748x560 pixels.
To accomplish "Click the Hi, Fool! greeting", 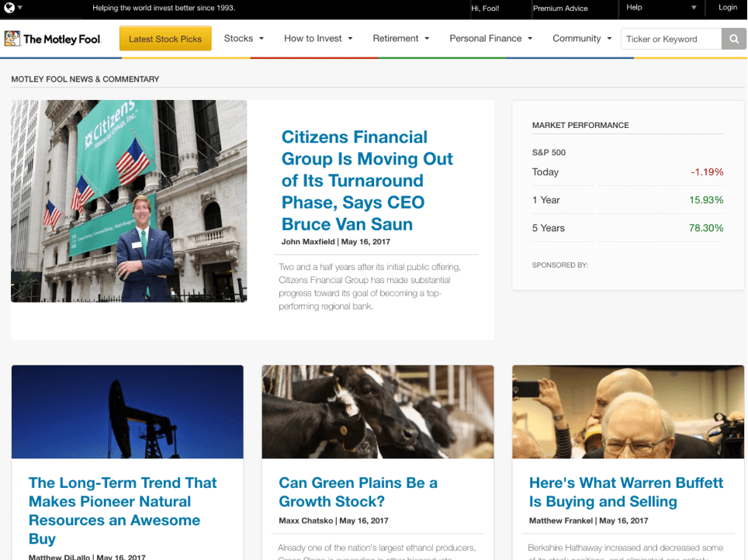I will coord(485,8).
